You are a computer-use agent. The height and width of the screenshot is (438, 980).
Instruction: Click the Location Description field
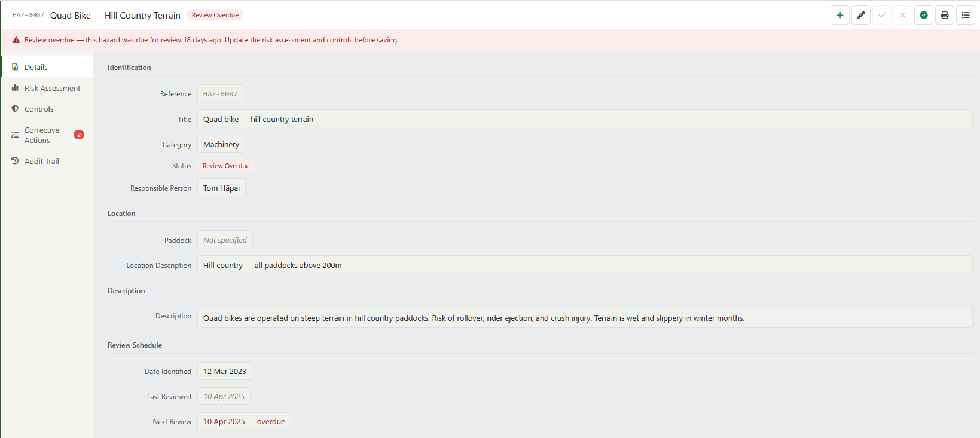coord(585,265)
